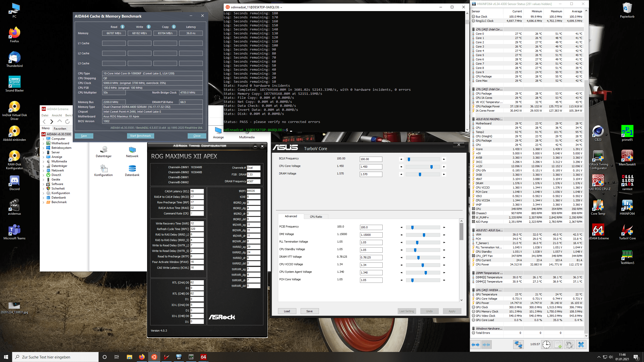644x362 pixels.
Task: Click CPU Core Voltage input field
Action: (371, 167)
